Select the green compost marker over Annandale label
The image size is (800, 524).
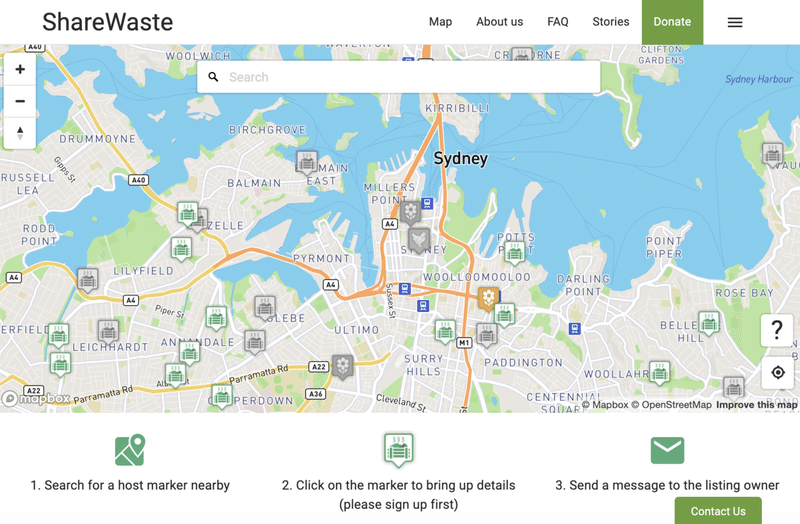pos(189,352)
